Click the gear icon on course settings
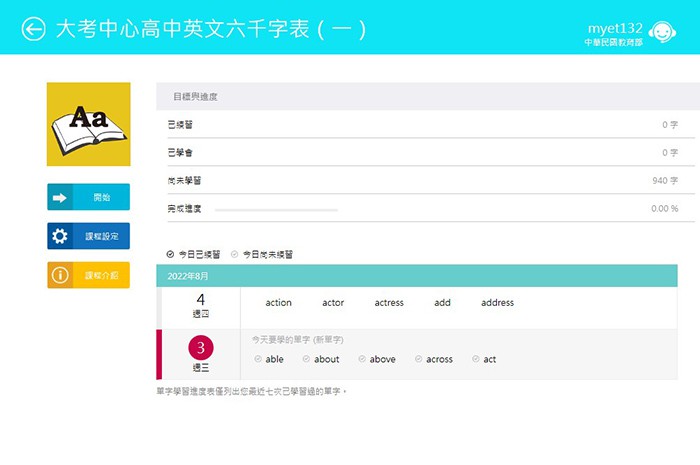The image size is (700, 465). point(60,236)
